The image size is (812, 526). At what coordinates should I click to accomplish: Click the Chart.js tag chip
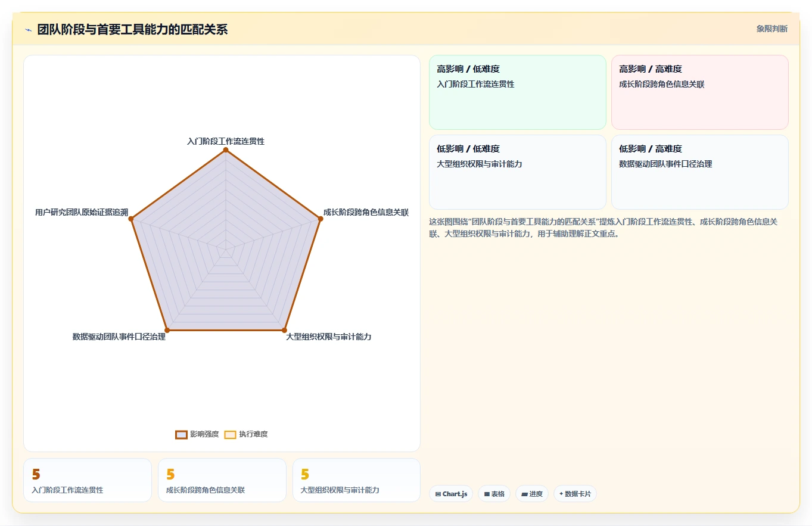451,494
